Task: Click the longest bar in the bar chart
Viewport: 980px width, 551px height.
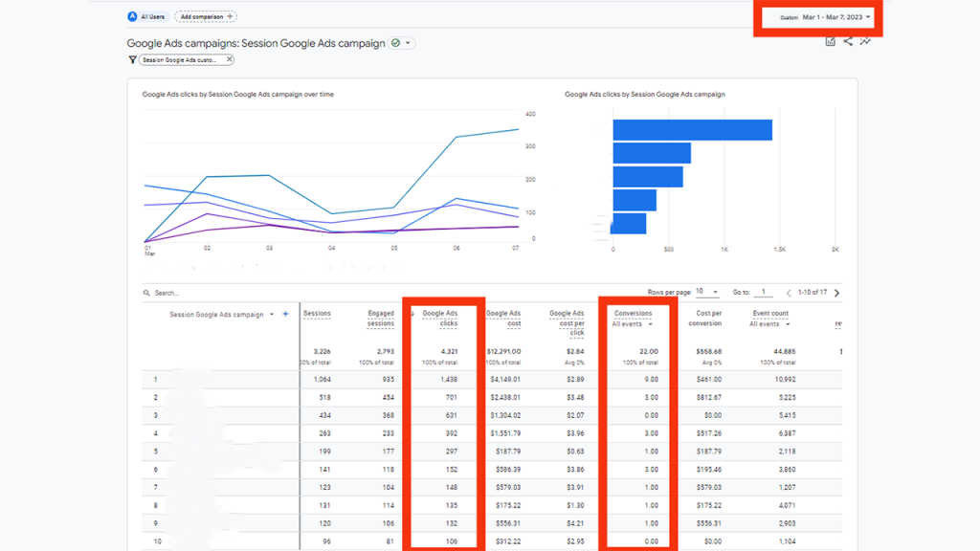Action: coord(693,130)
